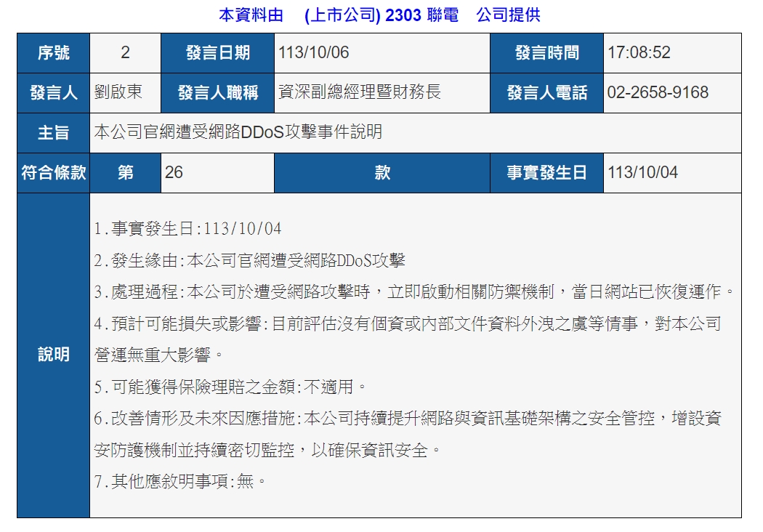The width and height of the screenshot is (763, 532).
Task: Click line '3.處理過程' about defense mechanism
Action: (414, 292)
